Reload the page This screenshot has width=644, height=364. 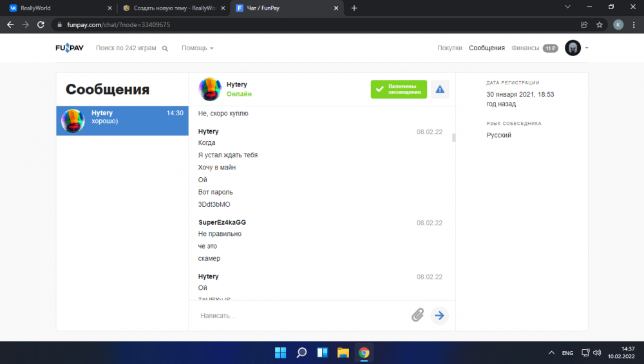pos(41,24)
